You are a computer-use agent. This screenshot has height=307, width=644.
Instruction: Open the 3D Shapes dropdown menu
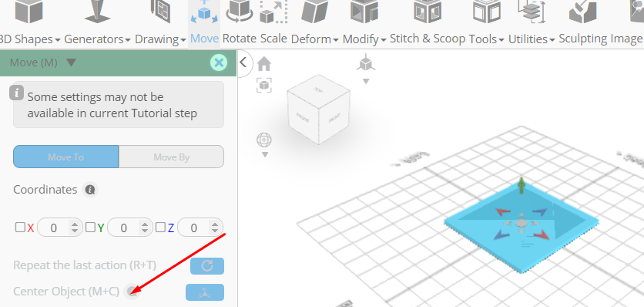point(29,39)
